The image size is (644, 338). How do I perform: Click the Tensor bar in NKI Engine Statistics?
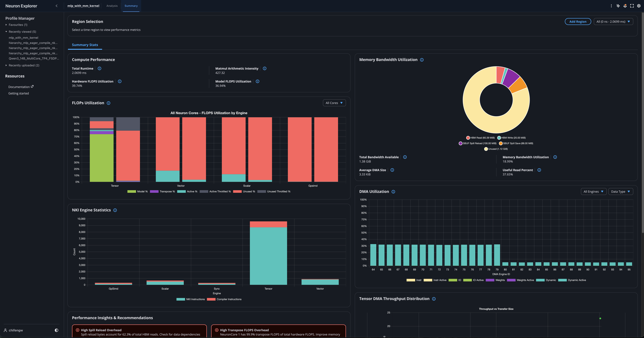268,253
